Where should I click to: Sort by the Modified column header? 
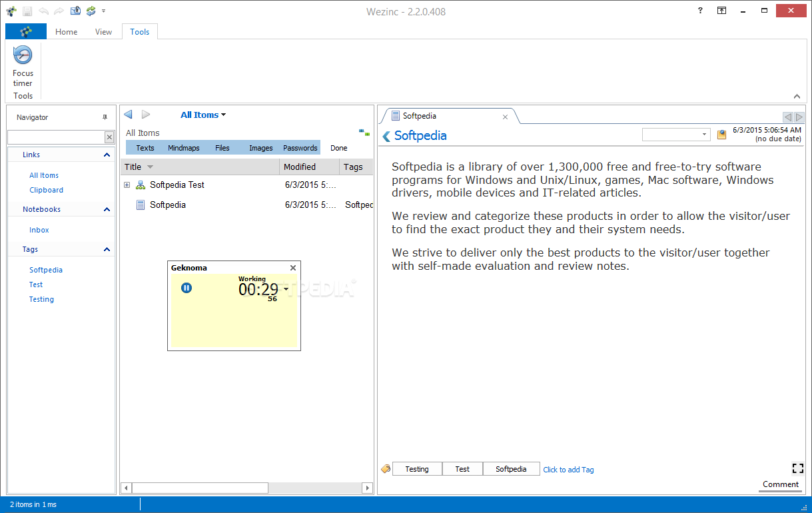[309, 167]
